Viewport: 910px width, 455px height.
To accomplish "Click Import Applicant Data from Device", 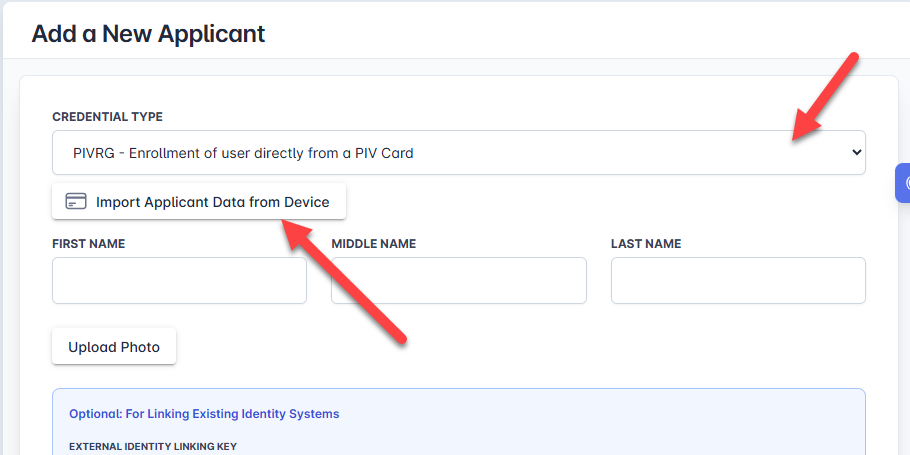I will pos(198,202).
